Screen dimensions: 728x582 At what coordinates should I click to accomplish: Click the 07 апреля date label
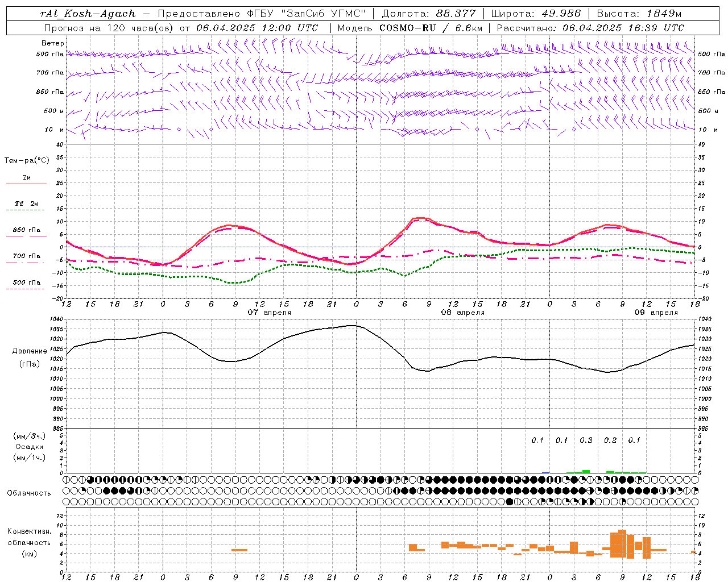270,312
